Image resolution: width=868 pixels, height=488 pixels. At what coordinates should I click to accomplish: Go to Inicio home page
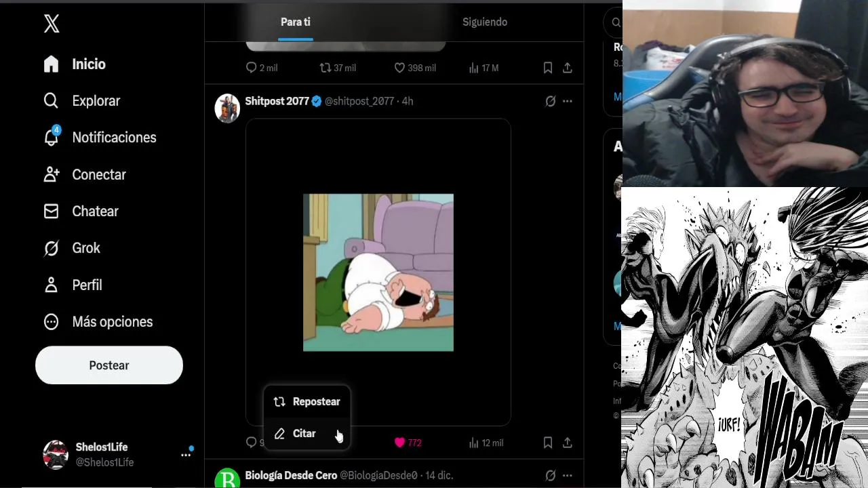[x=75, y=64]
